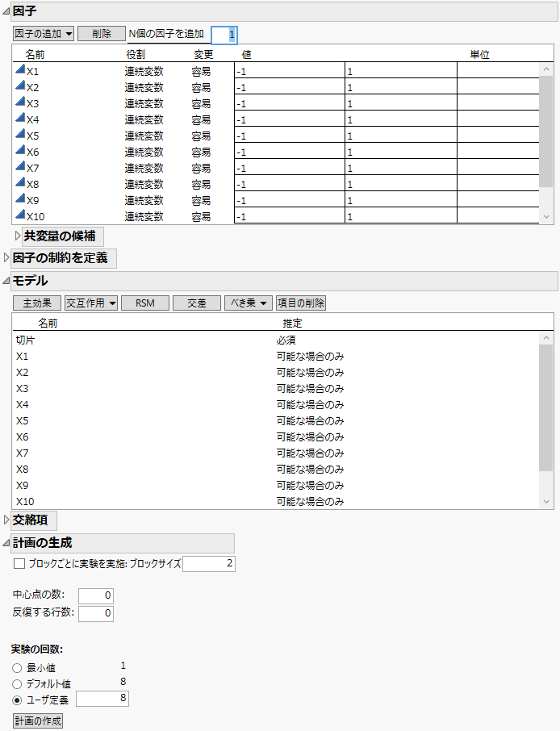560x731 pixels.
Task: Click the 削除 button
Action: [x=102, y=34]
